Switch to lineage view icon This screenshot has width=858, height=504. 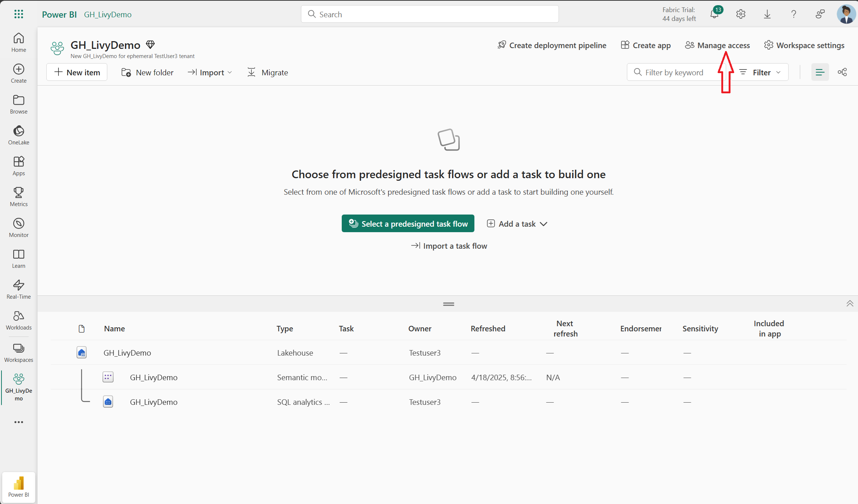pyautogui.click(x=842, y=72)
